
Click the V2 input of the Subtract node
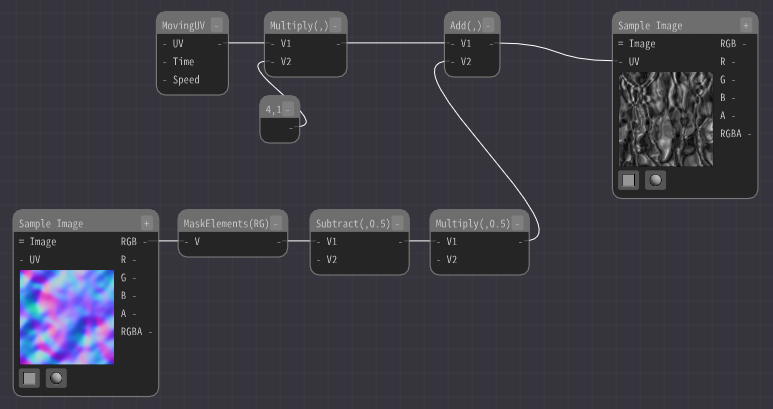[x=319, y=259]
